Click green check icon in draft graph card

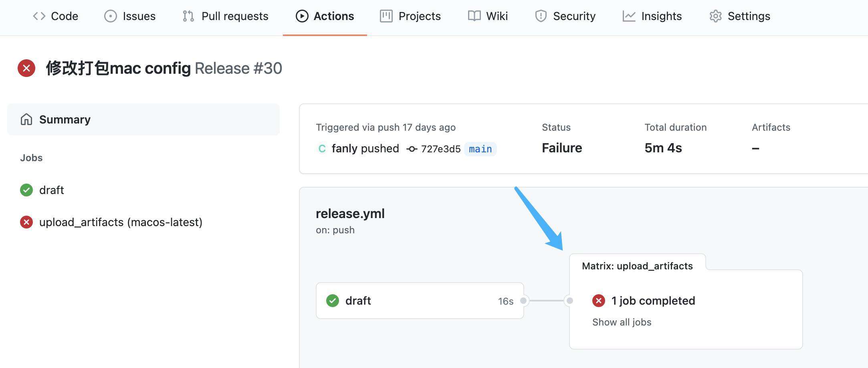click(333, 301)
